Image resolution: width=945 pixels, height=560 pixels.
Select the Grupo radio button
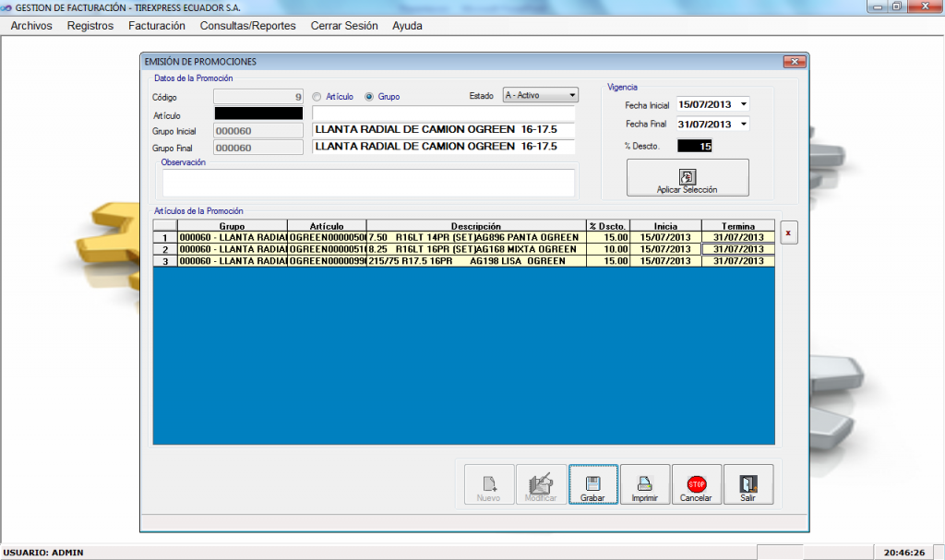pyautogui.click(x=370, y=96)
